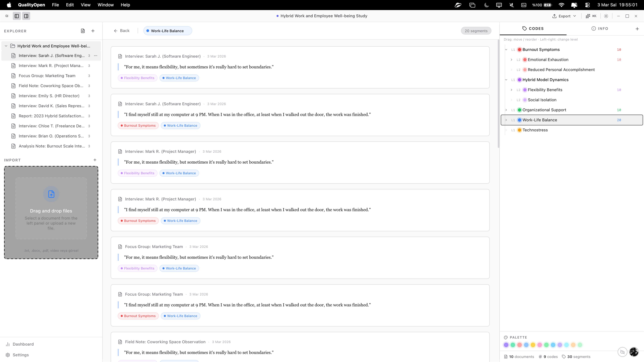
Task: Click the three-dots menu on Sarah J. interview
Action: click(95, 56)
